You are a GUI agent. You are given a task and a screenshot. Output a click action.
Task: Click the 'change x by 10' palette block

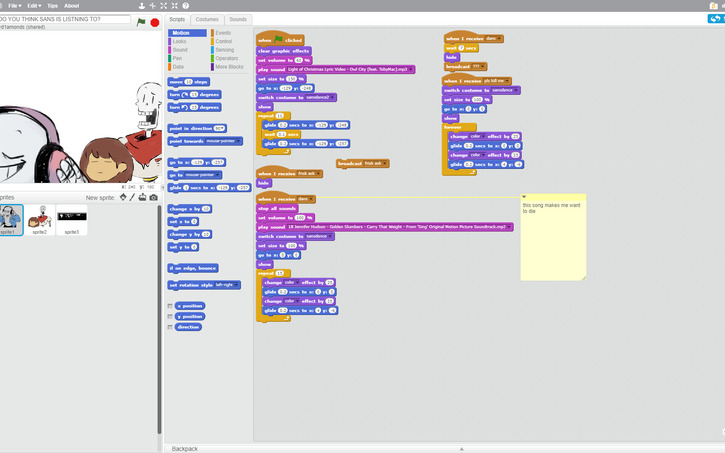[190, 209]
